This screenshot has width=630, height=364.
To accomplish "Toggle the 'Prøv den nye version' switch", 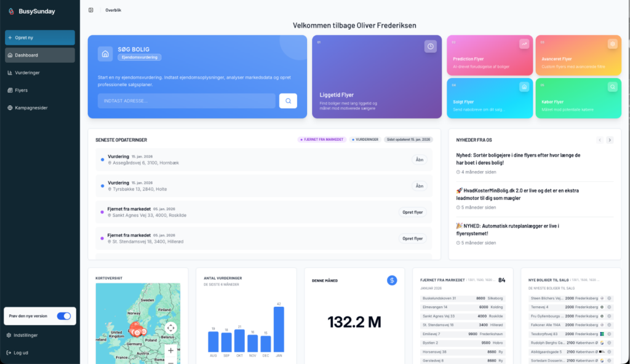I will click(x=63, y=316).
